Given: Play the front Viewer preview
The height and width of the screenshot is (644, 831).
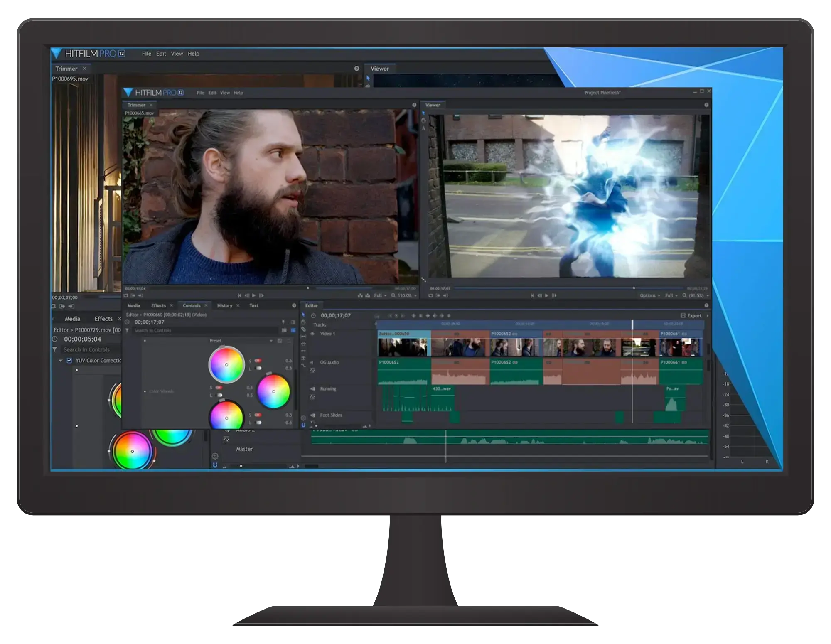Looking at the screenshot, I should pos(546,295).
